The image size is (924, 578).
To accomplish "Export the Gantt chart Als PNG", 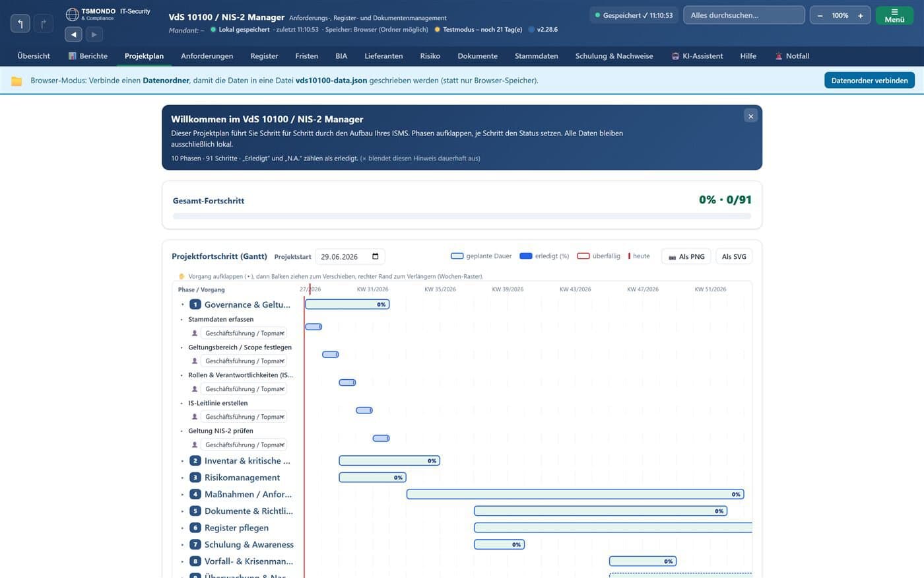I will click(x=686, y=256).
